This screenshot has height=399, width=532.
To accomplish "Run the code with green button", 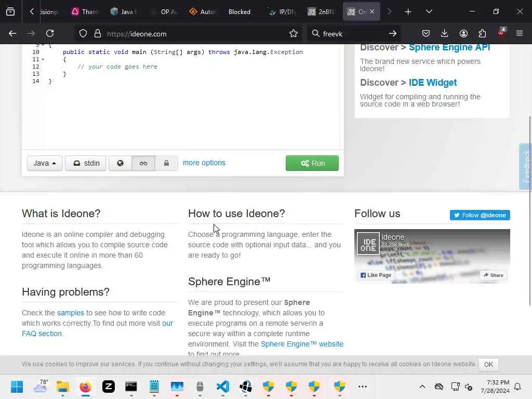I will pyautogui.click(x=312, y=163).
